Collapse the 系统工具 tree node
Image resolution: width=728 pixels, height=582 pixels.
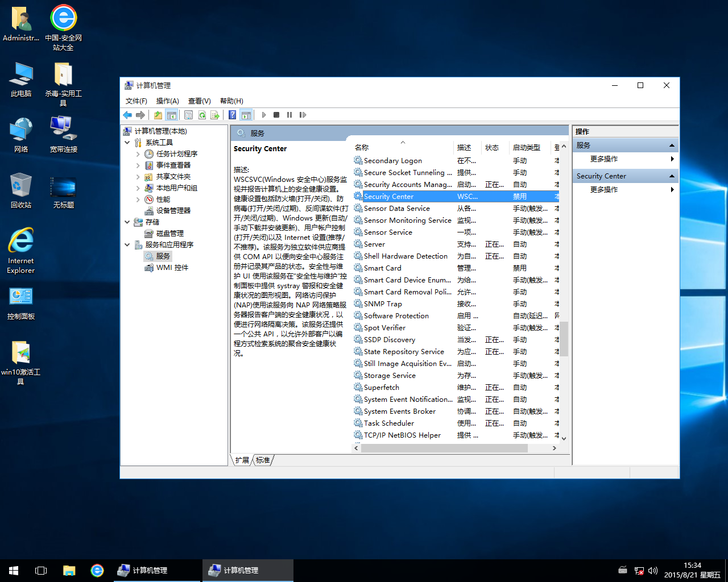click(x=127, y=143)
